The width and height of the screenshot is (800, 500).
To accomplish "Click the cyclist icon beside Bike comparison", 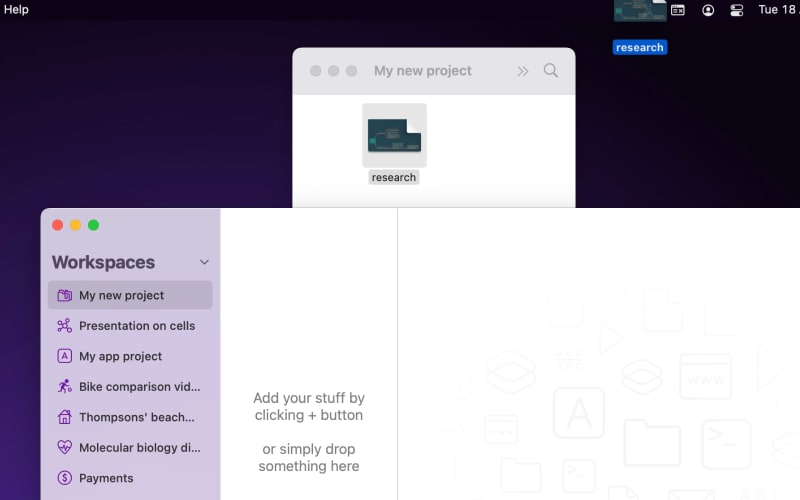I will coord(64,386).
